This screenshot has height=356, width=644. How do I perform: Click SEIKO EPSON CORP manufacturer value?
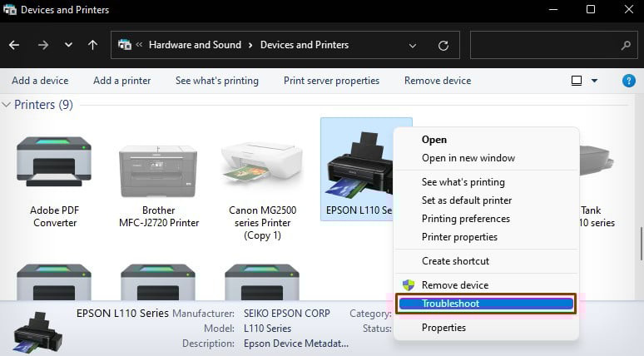[287, 314]
